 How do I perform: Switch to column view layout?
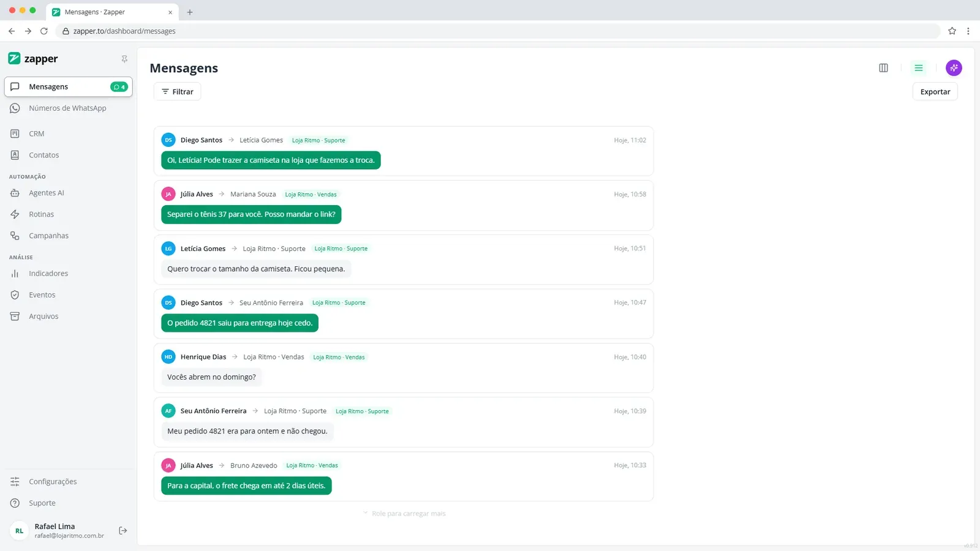pos(883,68)
